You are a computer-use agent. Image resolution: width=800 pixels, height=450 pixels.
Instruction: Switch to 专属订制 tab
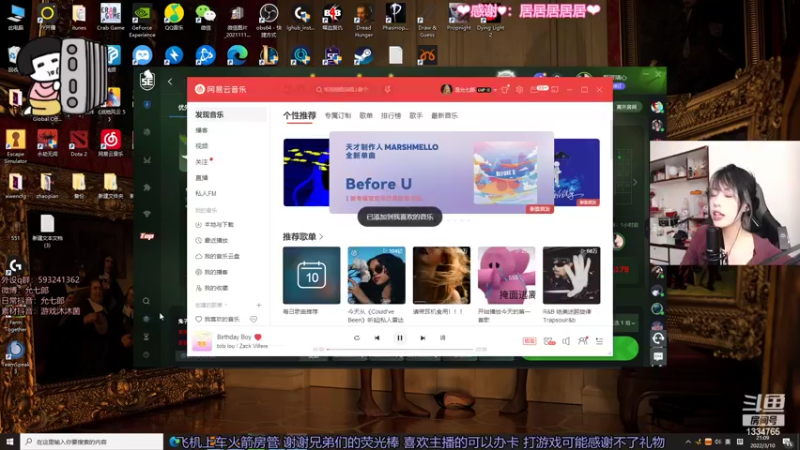[x=338, y=116]
